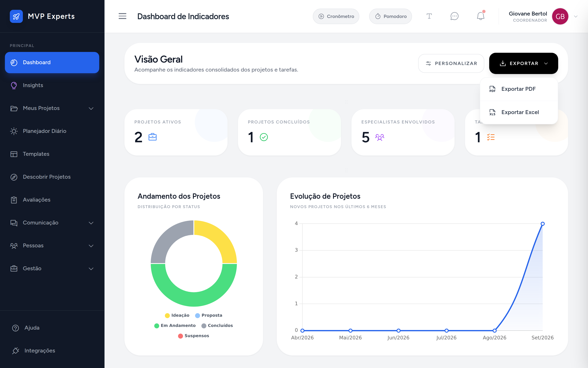
Task: Open the chat messages icon
Action: click(454, 16)
